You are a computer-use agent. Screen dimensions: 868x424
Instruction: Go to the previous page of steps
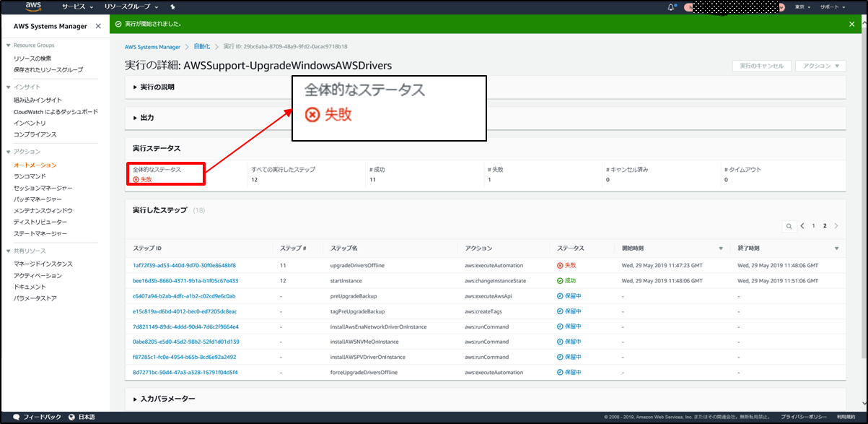(802, 226)
